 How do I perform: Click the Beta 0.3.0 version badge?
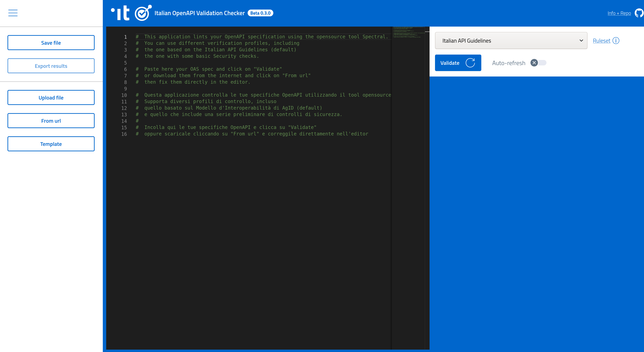coord(260,13)
